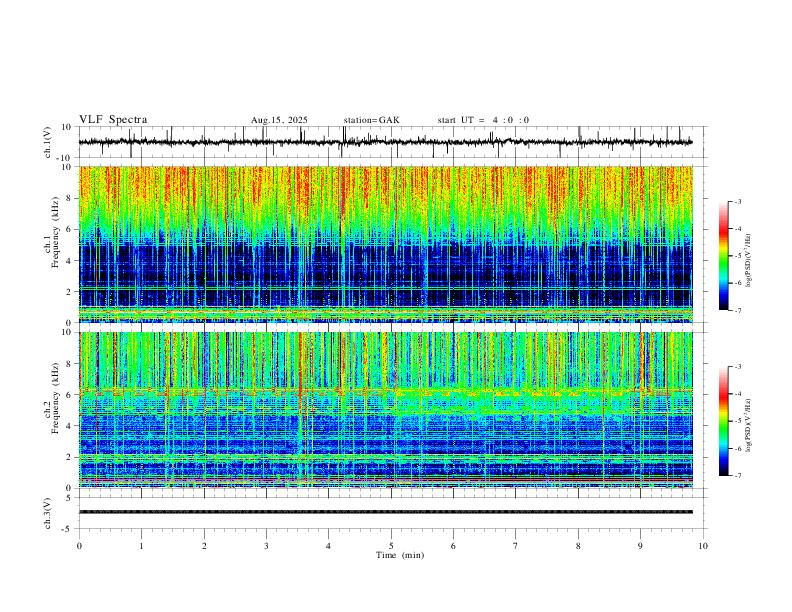
Task: Click the "-7" label on ch.2 color bar
Action: tap(737, 475)
